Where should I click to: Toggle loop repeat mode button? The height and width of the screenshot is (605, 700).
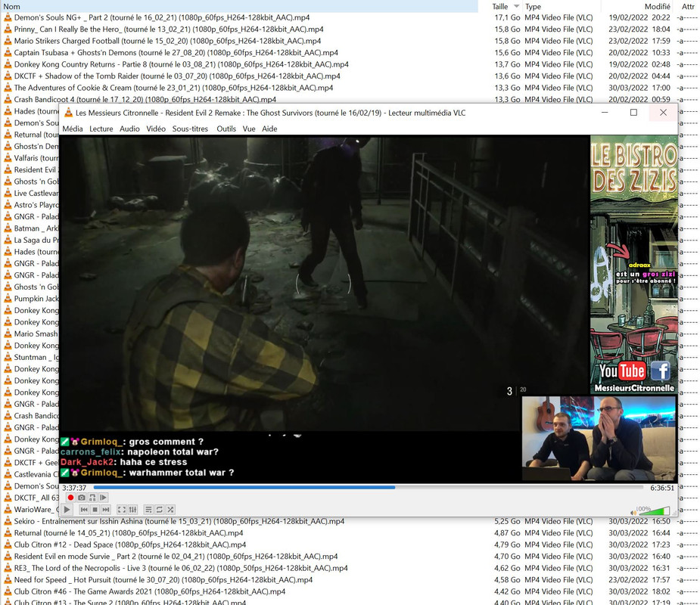[160, 510]
